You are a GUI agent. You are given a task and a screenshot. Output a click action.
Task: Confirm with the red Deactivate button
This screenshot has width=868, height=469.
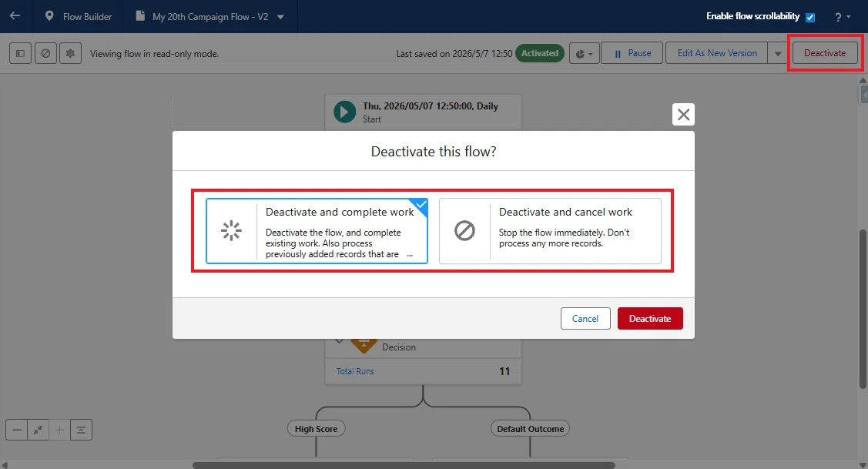pyautogui.click(x=650, y=318)
